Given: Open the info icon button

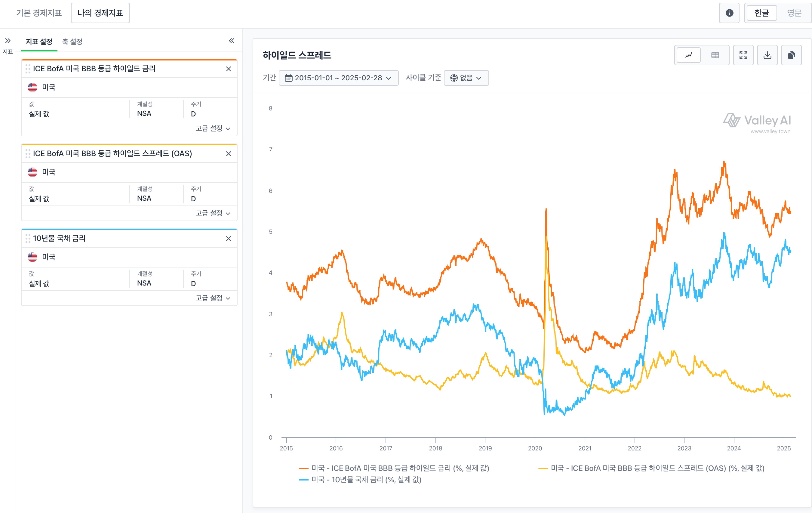Looking at the screenshot, I should pyautogui.click(x=729, y=13).
